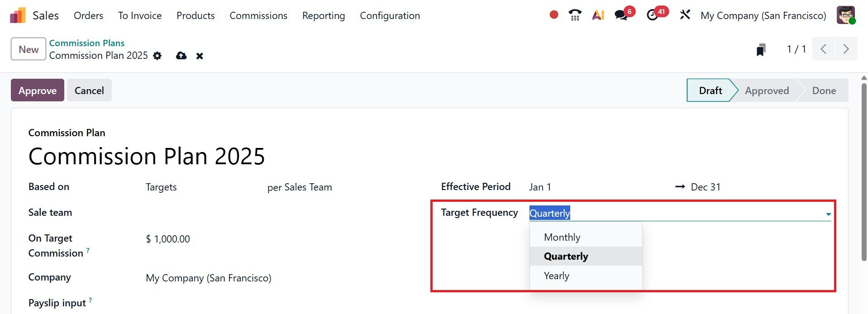Viewport: 868px width, 314px height.
Task: Save manually with the cloud upload icon
Action: [x=181, y=56]
